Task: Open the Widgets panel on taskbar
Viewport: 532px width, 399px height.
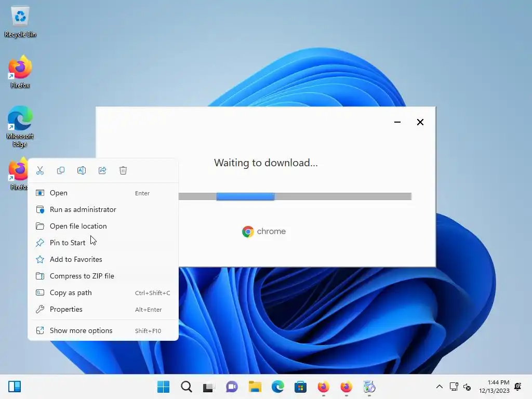Action: pos(15,387)
